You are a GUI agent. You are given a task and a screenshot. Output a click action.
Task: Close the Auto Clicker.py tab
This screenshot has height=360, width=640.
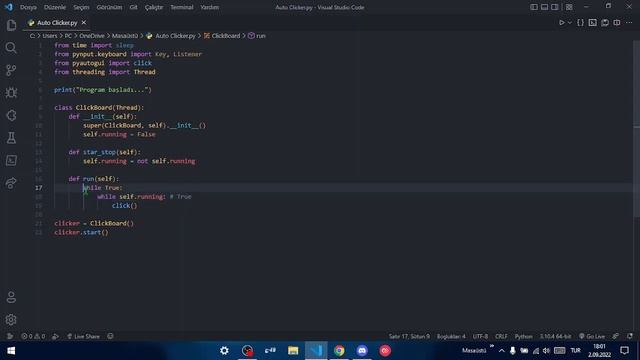[84, 23]
